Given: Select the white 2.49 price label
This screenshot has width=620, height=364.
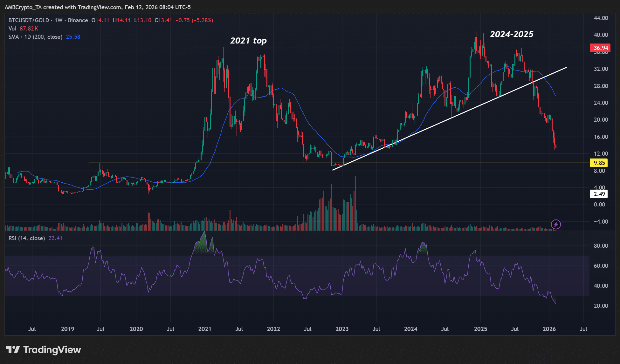Looking at the screenshot, I should click(599, 194).
